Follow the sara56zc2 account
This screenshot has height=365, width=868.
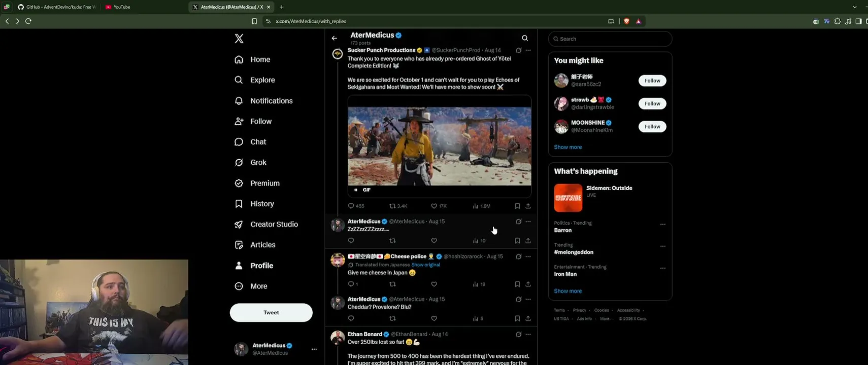click(x=652, y=81)
